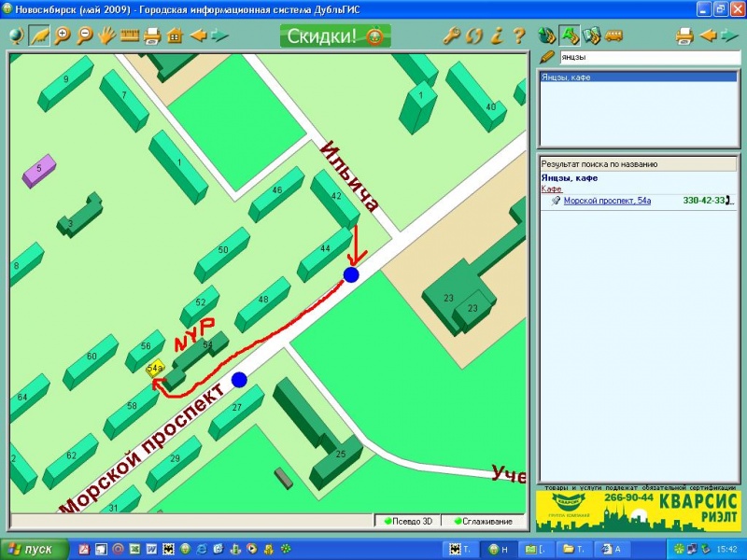Click the home building icon in map toolbar
The width and height of the screenshot is (747, 560).
point(175,36)
